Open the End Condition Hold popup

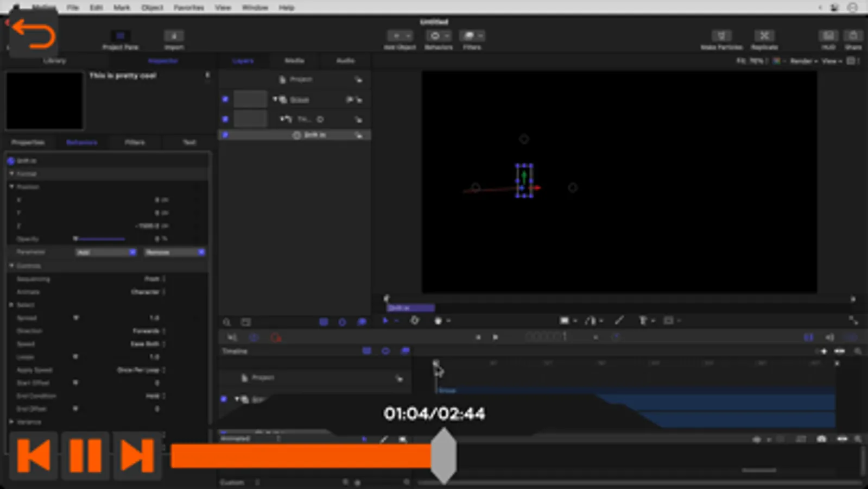(156, 396)
